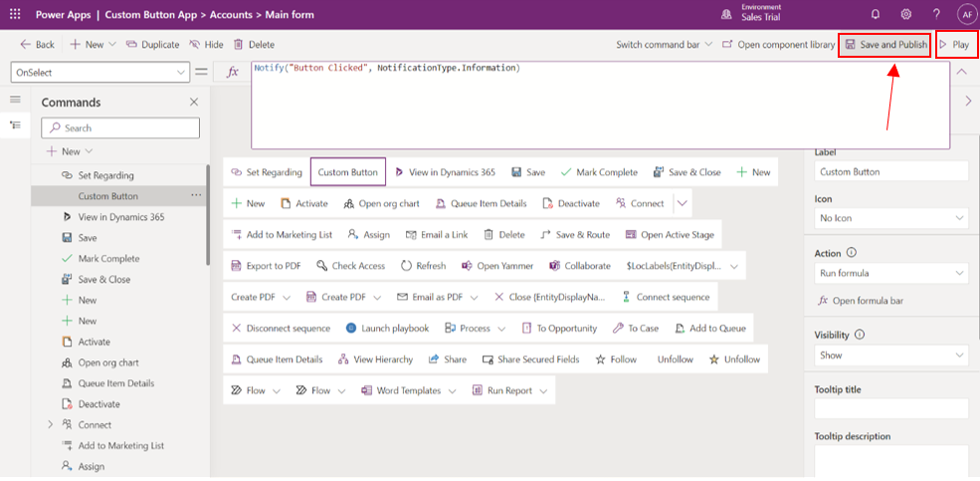Hide the selected command
Image resolution: width=980 pixels, height=481 pixels.
[x=206, y=45]
